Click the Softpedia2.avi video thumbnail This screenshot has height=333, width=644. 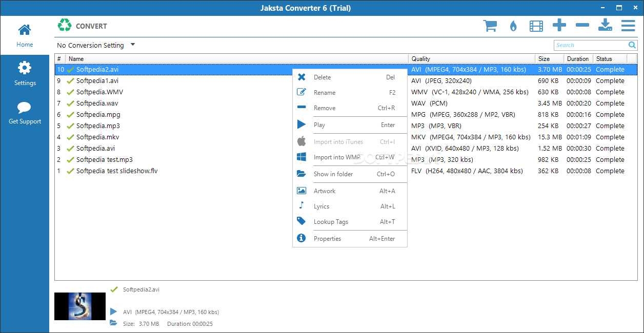[80, 306]
